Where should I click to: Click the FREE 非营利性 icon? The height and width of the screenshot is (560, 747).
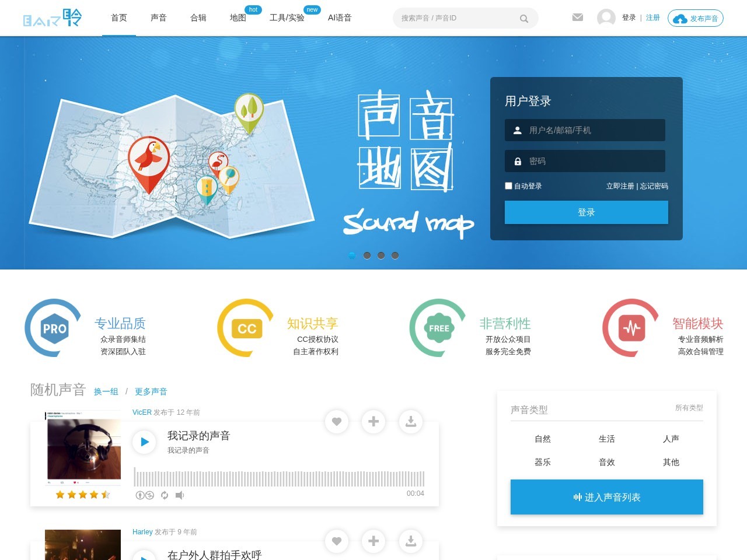(x=439, y=328)
